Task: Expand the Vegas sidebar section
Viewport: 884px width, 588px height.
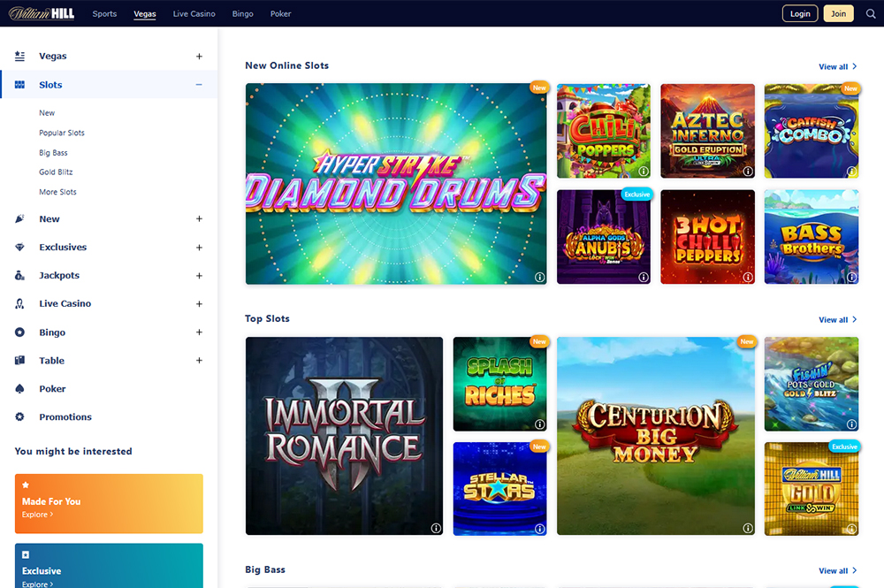Action: click(199, 57)
